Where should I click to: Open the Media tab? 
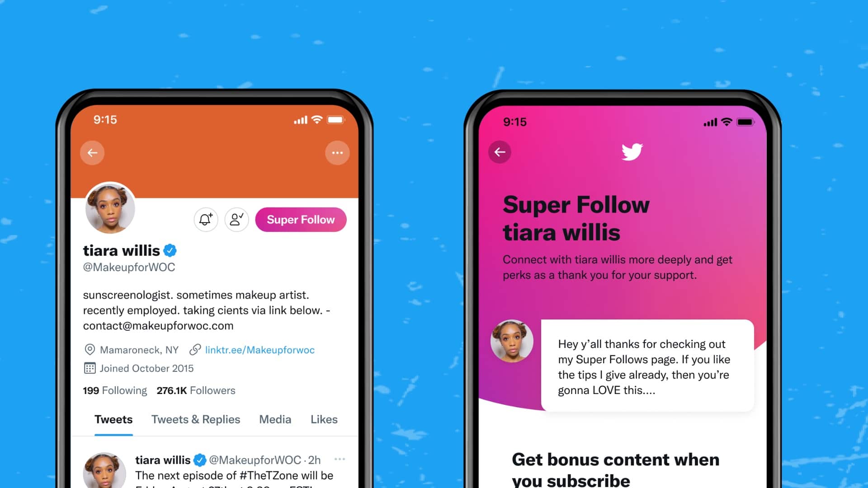pyautogui.click(x=275, y=419)
